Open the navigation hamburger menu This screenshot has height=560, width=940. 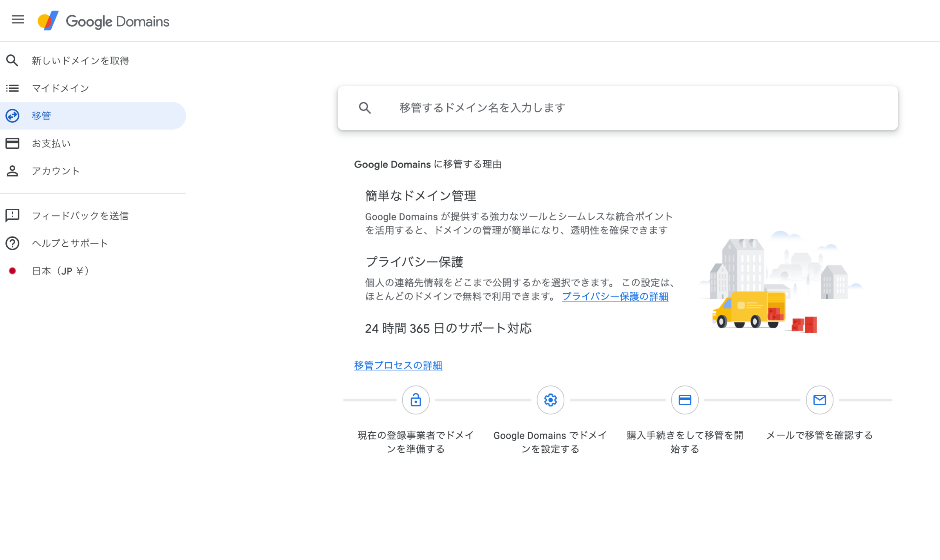18,20
